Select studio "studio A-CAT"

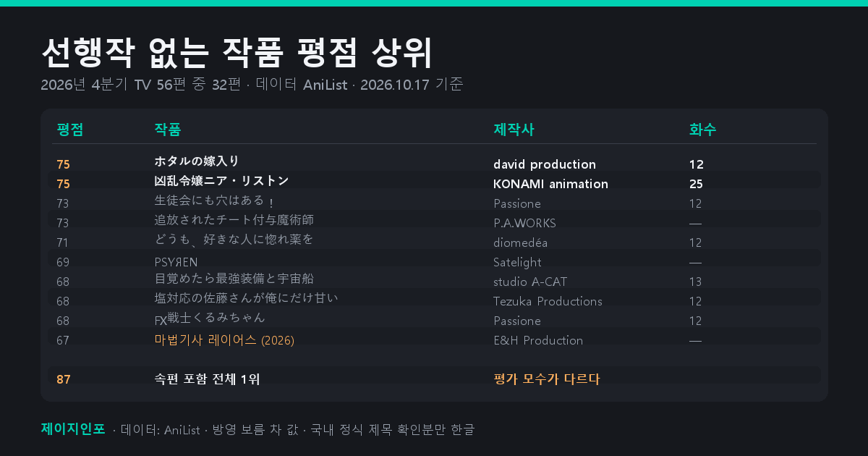(x=530, y=282)
